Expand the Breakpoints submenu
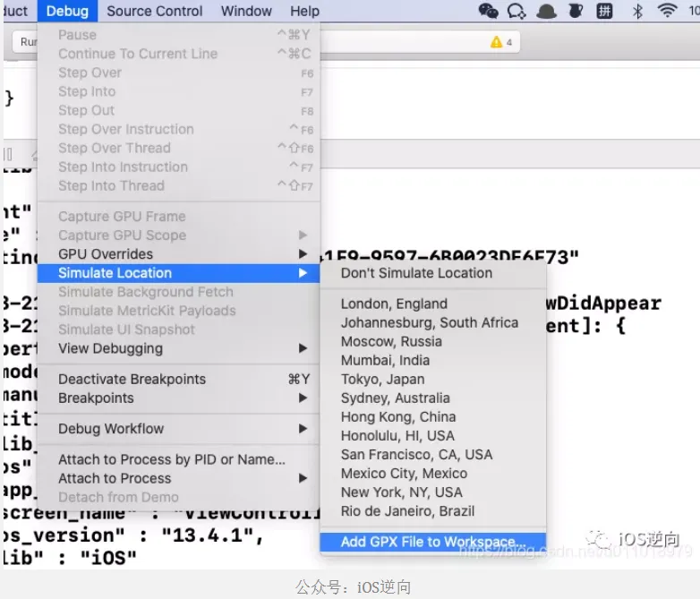Viewport: 700px width, 599px height. (178, 398)
